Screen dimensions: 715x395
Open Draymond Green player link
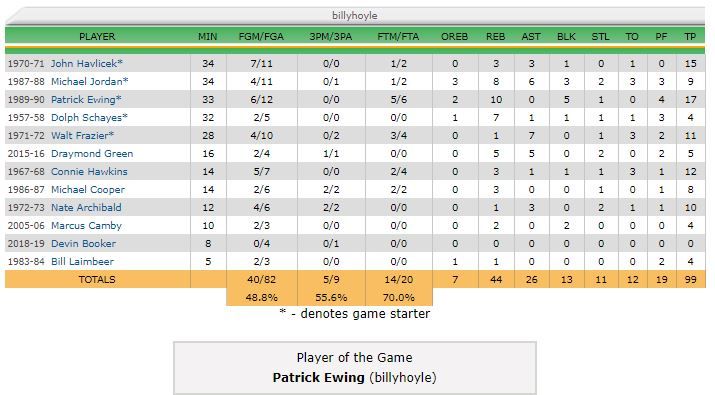(x=92, y=154)
